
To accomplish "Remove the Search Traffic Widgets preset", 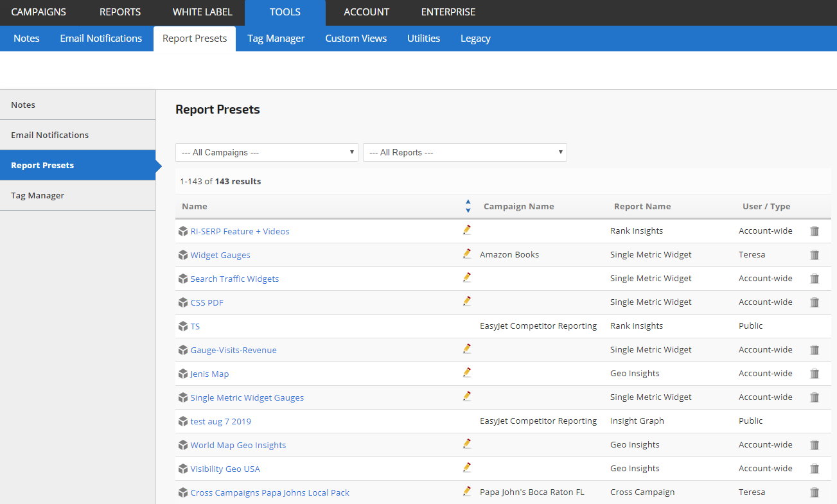I will click(x=815, y=279).
